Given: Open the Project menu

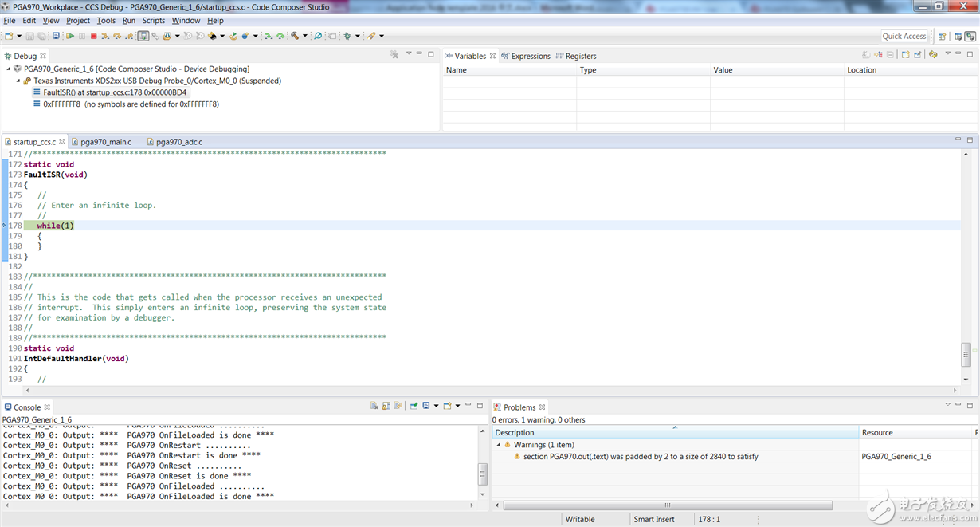Looking at the screenshot, I should [x=78, y=20].
